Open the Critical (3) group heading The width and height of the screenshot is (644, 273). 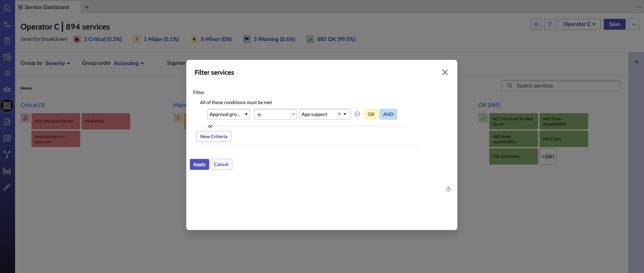pos(33,105)
